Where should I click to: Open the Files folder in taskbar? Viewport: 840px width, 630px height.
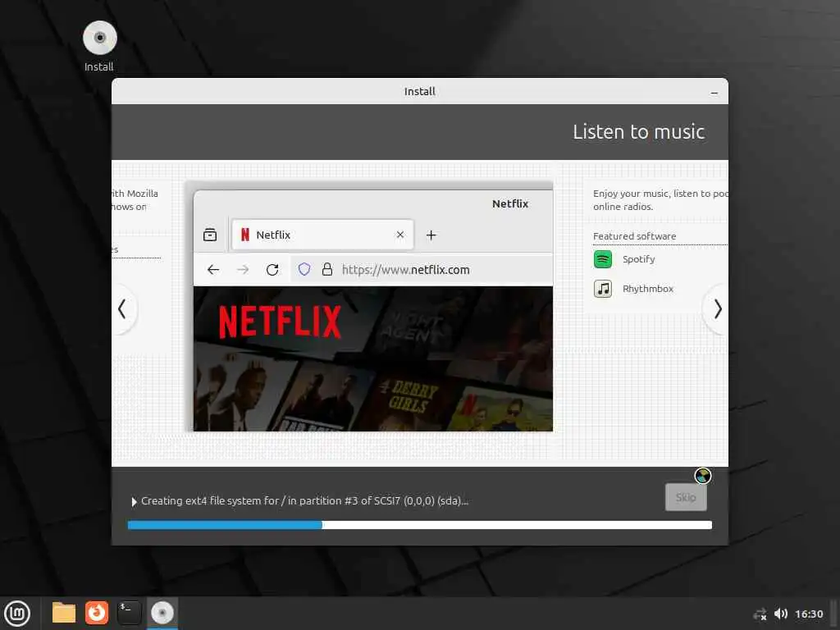point(64,613)
